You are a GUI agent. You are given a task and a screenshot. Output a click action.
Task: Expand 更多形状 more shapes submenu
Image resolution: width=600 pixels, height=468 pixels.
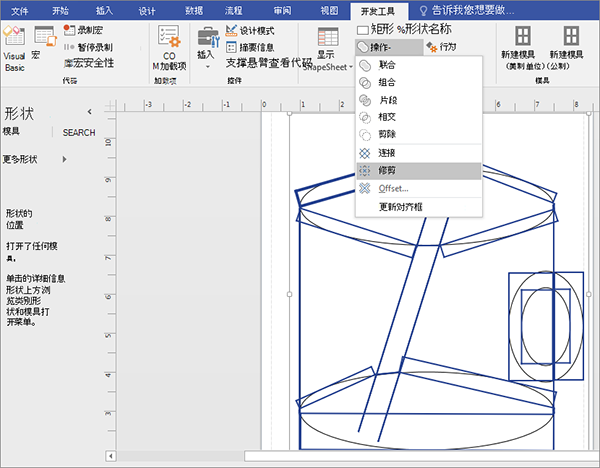[x=36, y=159]
